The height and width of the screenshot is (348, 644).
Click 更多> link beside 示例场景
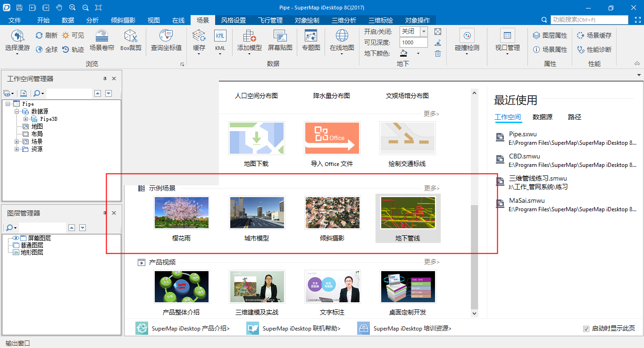432,188
